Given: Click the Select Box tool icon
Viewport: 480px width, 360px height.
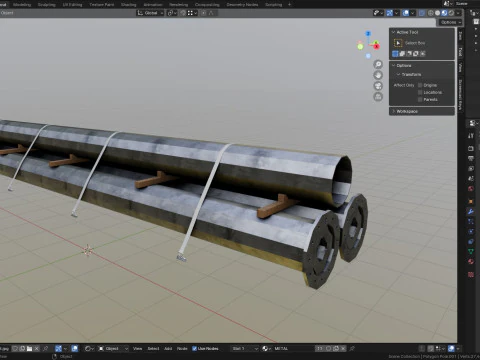Looking at the screenshot, I should pyautogui.click(x=398, y=43).
